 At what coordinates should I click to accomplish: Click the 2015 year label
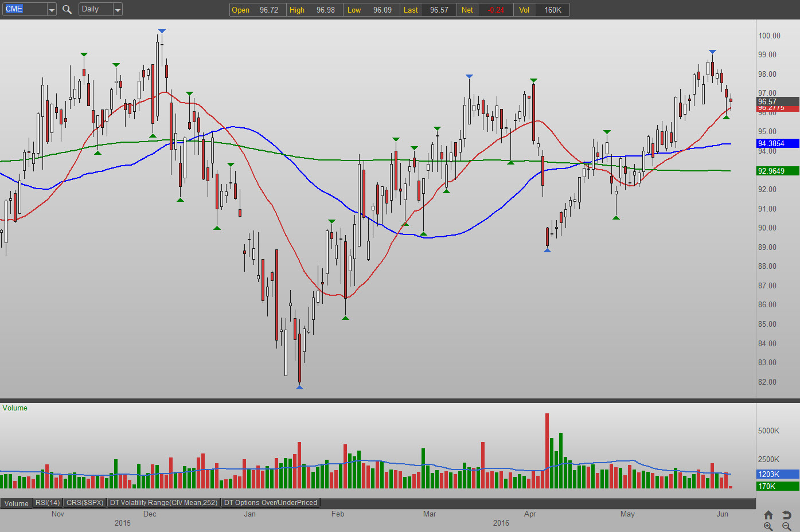coord(123,523)
